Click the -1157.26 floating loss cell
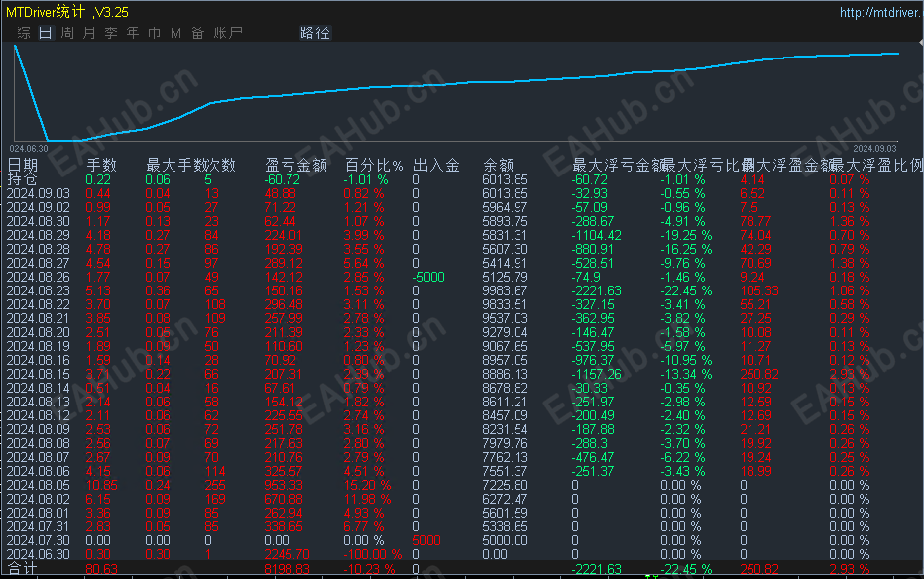This screenshot has height=579, width=924. (x=597, y=374)
